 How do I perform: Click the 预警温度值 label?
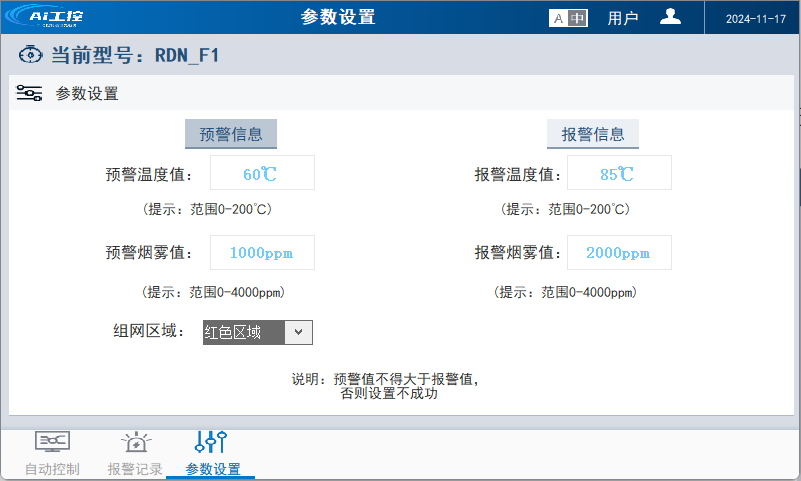(x=149, y=174)
